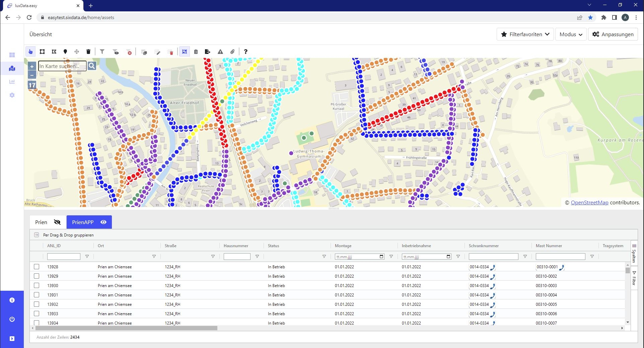Click the list with red trash icon
The height and width of the screenshot is (348, 644).
tap(171, 52)
